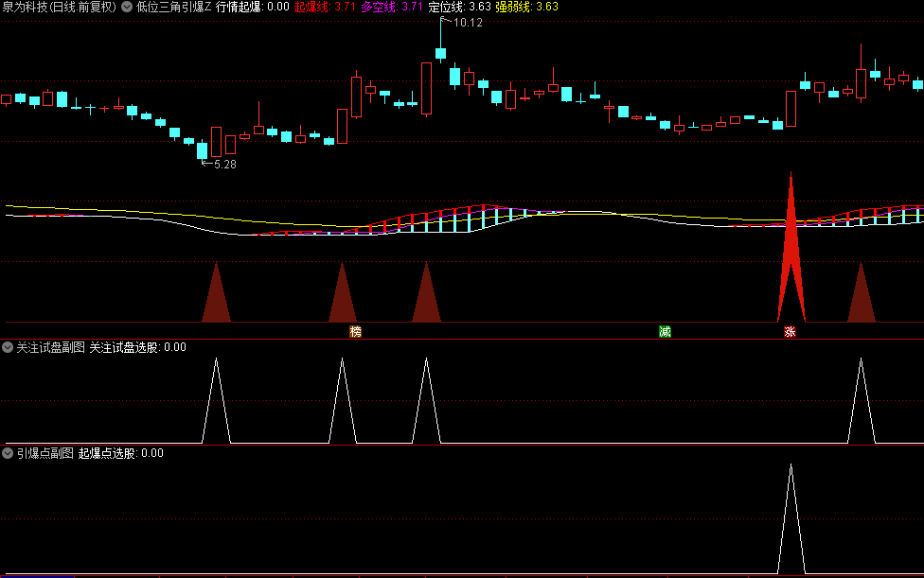Image resolution: width=924 pixels, height=578 pixels.
Task: Click the green 减 marker icon
Action: point(665,332)
